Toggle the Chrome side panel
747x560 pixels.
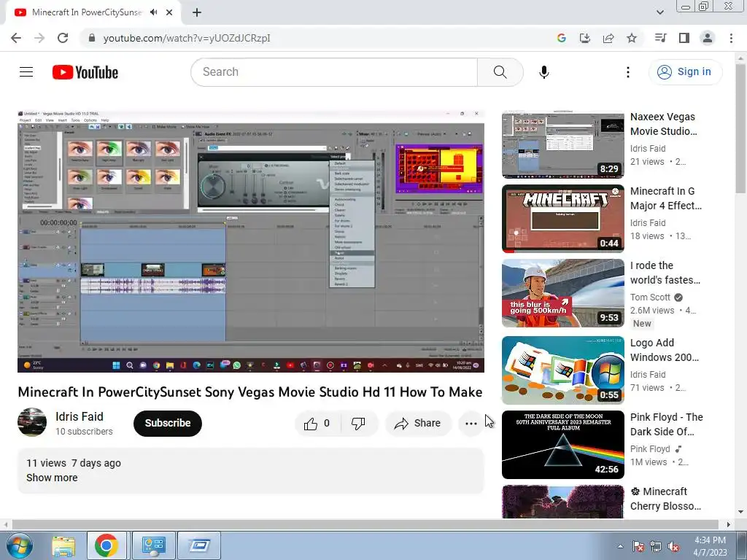pos(684,38)
